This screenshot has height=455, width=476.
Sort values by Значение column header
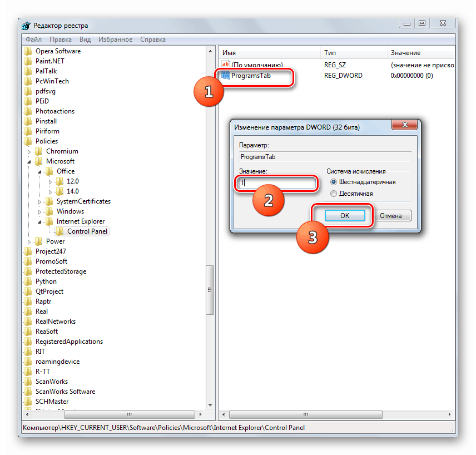421,52
